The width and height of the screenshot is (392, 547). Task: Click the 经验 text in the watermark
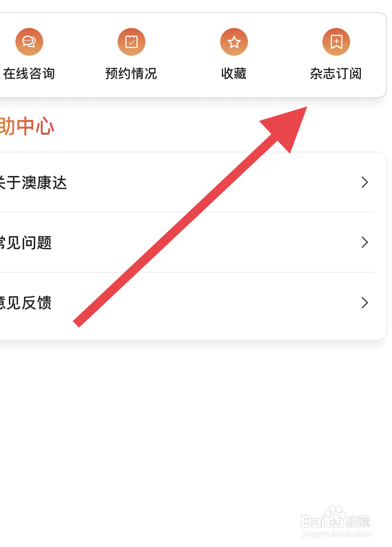click(358, 522)
